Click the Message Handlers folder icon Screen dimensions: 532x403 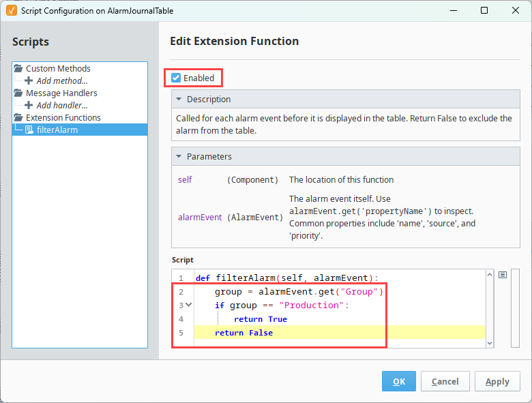tap(18, 93)
